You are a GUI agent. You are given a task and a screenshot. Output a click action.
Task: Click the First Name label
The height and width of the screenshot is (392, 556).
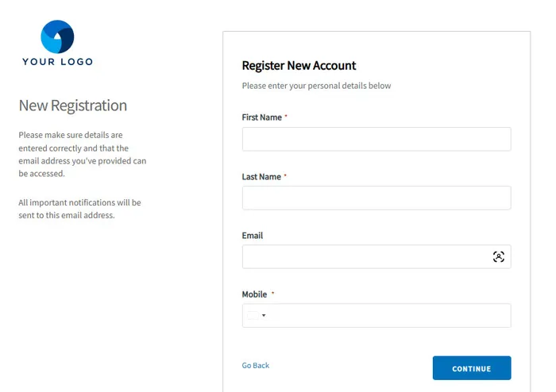(262, 117)
